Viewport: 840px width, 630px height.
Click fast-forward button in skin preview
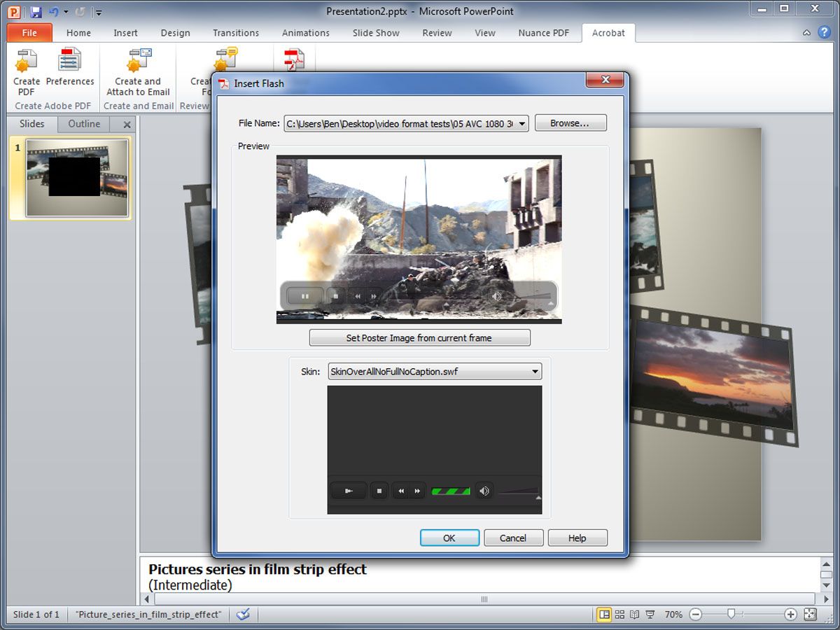417,491
